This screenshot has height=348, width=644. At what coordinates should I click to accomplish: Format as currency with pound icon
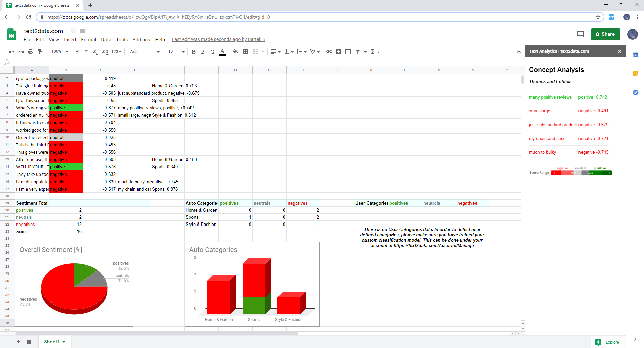pos(77,52)
